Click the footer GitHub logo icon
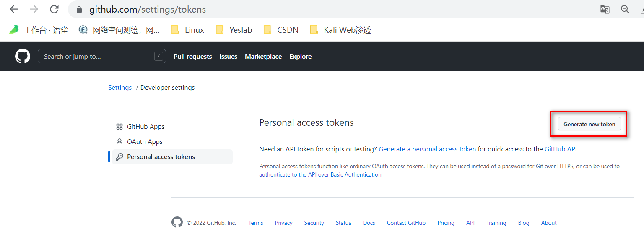644x242 pixels. coord(177,222)
